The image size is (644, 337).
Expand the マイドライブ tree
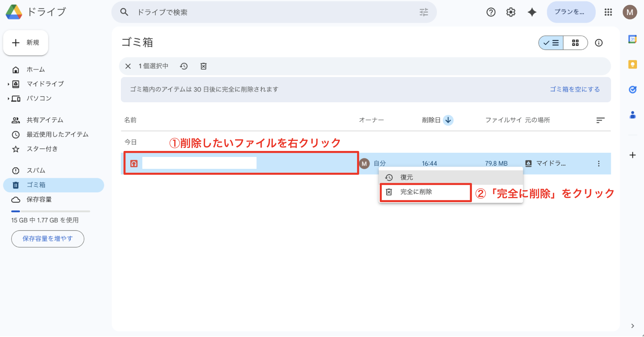[8, 84]
